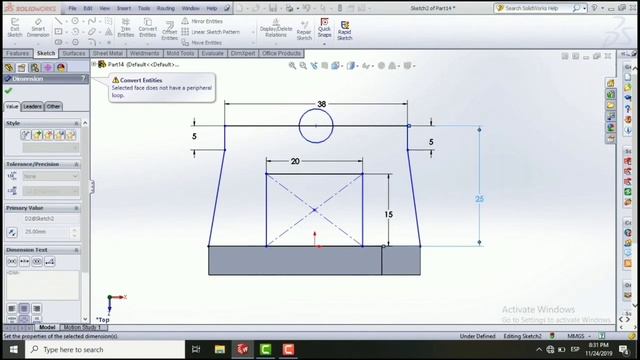Select the Smart Dimension tool
640x360 pixels.
38,28
